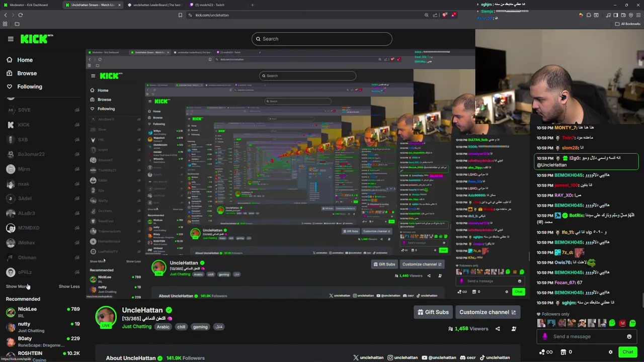
Task: Open followed channel Bo3omar22
Action: tap(42, 154)
